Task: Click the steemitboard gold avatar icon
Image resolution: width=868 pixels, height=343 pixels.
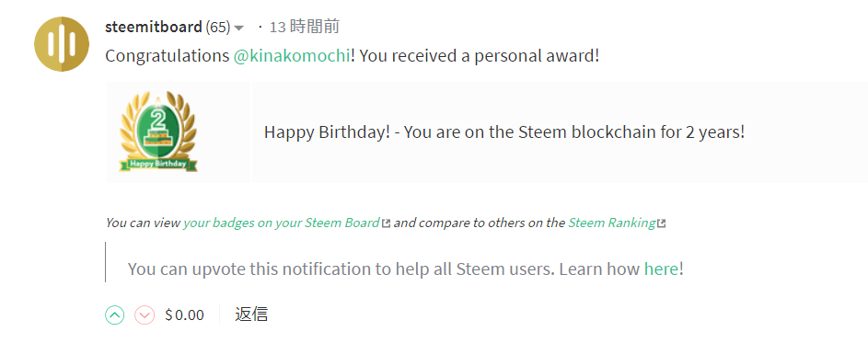Action: click(x=62, y=44)
